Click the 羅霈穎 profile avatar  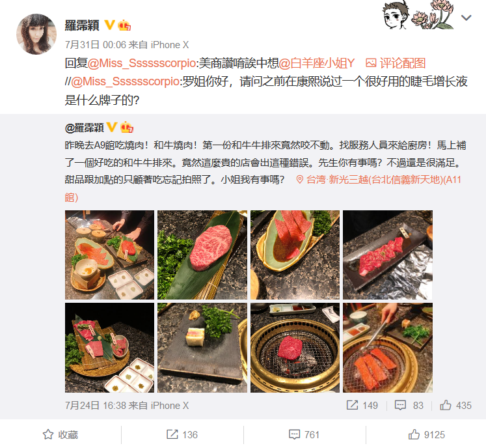coord(36,34)
